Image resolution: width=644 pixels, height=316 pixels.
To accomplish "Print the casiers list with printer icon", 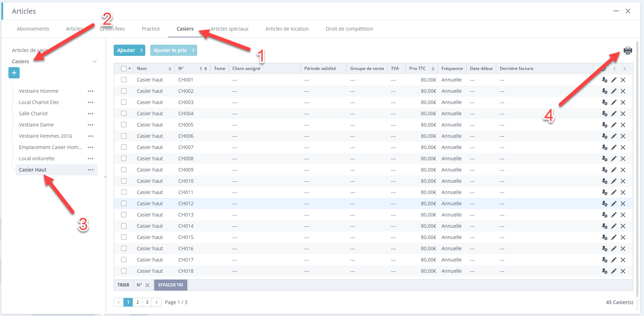I will click(628, 51).
